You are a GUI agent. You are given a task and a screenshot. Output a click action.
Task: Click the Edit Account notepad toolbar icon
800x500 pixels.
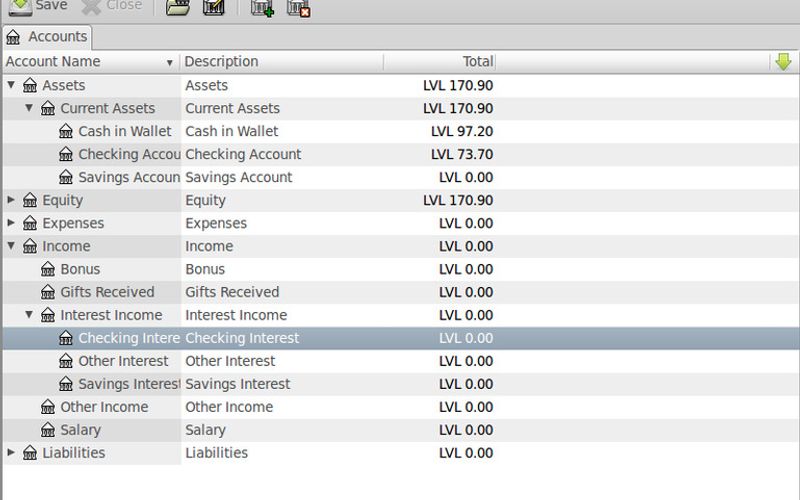pos(214,7)
